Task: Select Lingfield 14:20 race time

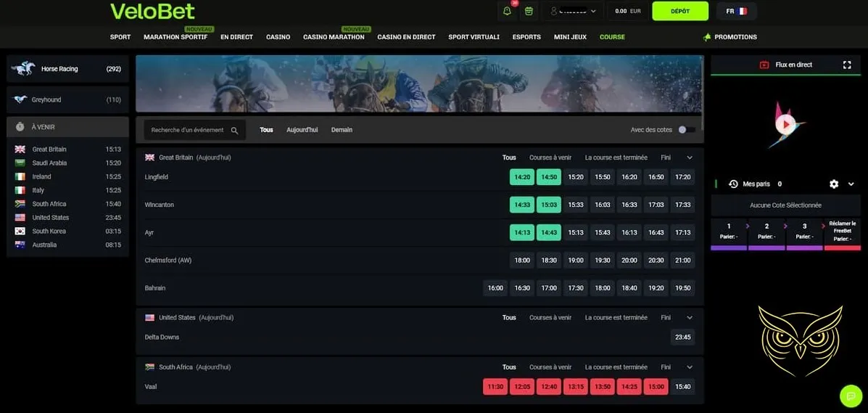Action: point(521,177)
